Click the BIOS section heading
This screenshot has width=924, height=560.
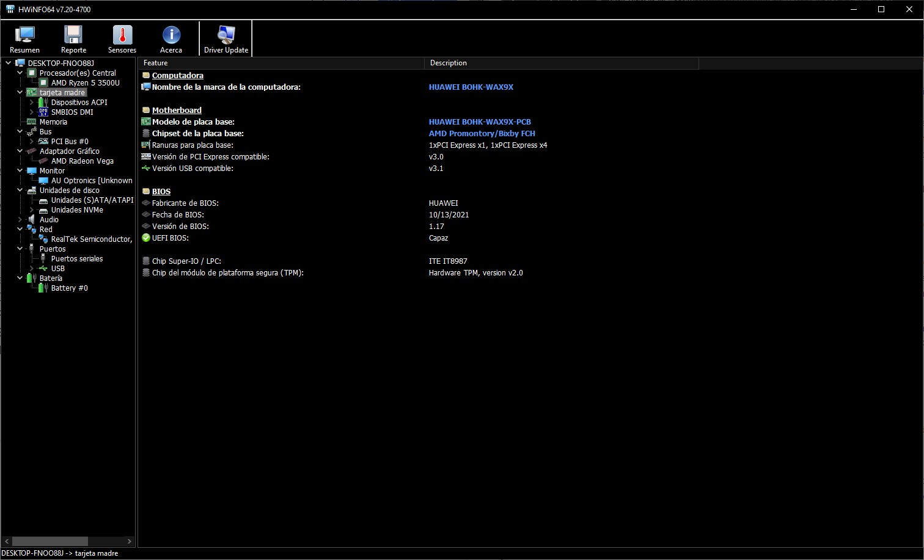coord(161,191)
